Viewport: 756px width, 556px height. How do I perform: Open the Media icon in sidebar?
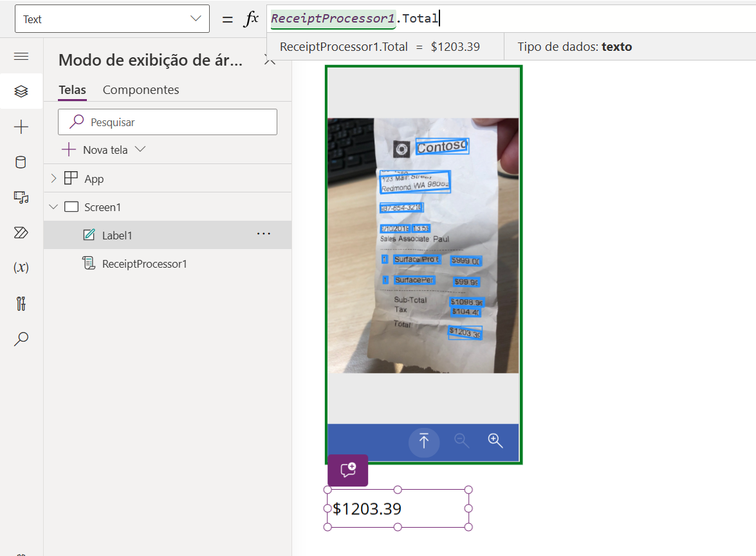[21, 197]
